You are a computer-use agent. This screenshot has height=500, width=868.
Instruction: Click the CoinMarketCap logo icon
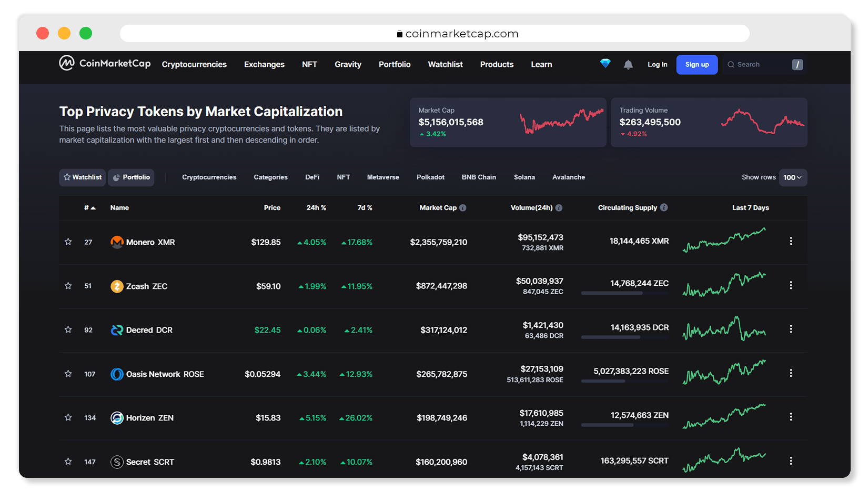[x=67, y=63]
